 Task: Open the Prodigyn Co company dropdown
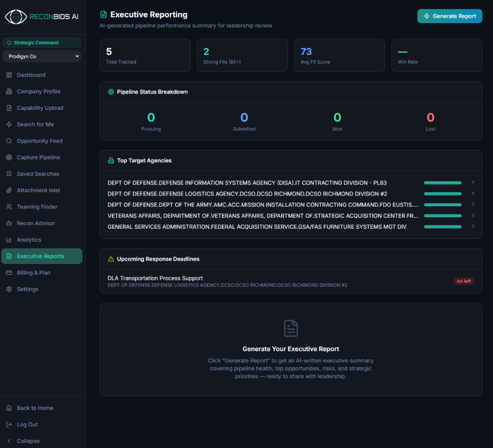coord(42,56)
